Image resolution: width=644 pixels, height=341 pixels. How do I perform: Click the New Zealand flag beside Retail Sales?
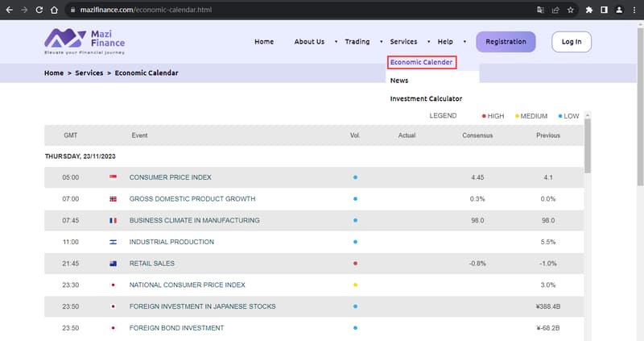(113, 264)
